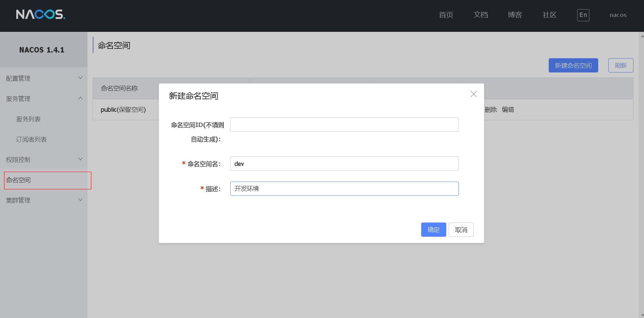Image resolution: width=644 pixels, height=318 pixels.
Task: Select the 权限控制 sidebar label
Action: (x=18, y=160)
